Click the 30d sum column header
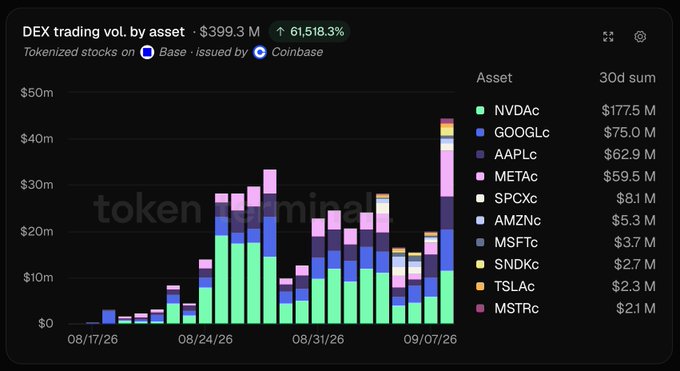The width and height of the screenshot is (680, 371). pos(627,78)
